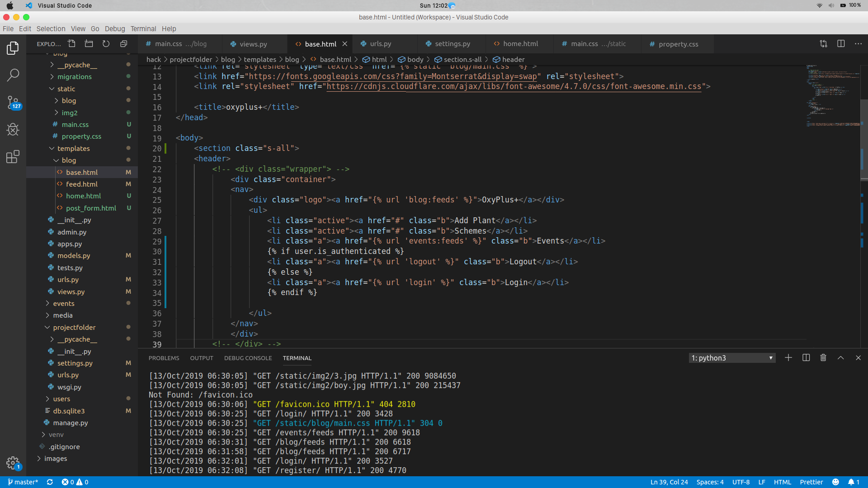Toggle the Prettier formatter status item
The height and width of the screenshot is (488, 868).
tap(811, 482)
